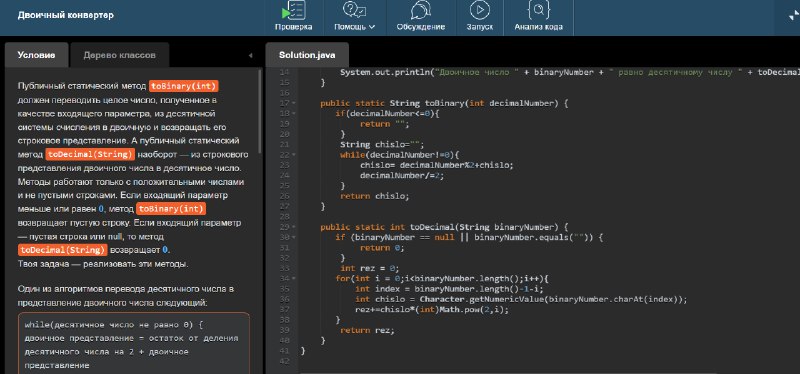Click line 26 'return chislo;'
This screenshot has width=800, height=374.
click(x=375, y=196)
